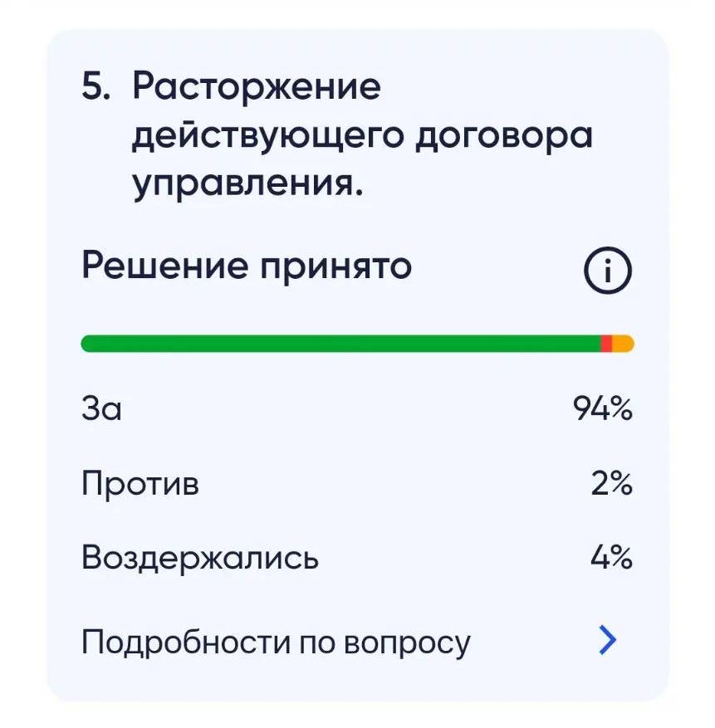
Task: Click the question number 5.
Action: coord(96,86)
